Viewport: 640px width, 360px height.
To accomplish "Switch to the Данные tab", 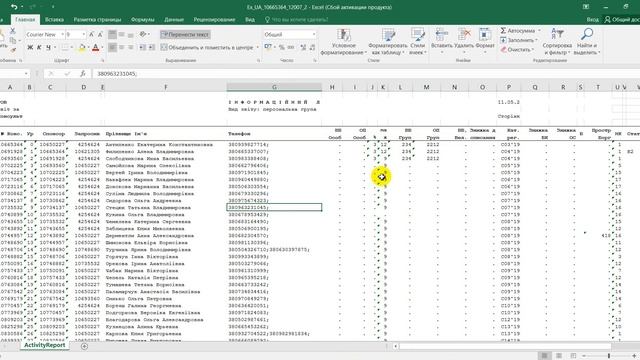I will 174,19.
